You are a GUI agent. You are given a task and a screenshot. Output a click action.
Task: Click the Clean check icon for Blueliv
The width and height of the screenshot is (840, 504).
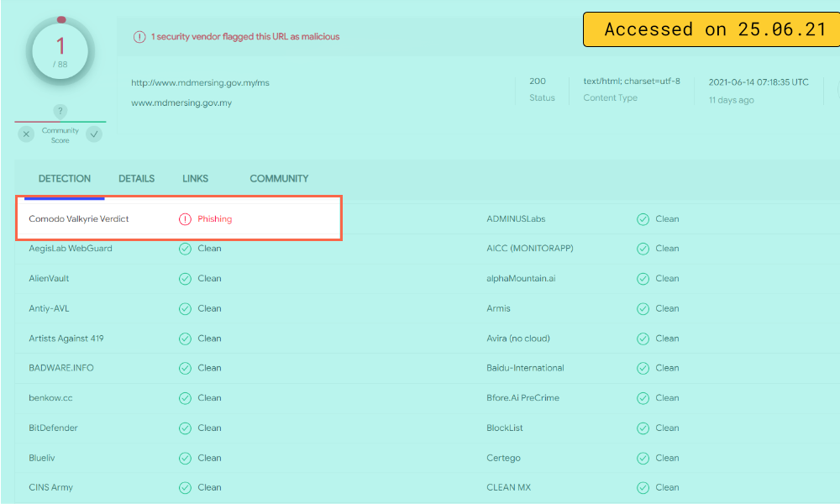point(185,459)
